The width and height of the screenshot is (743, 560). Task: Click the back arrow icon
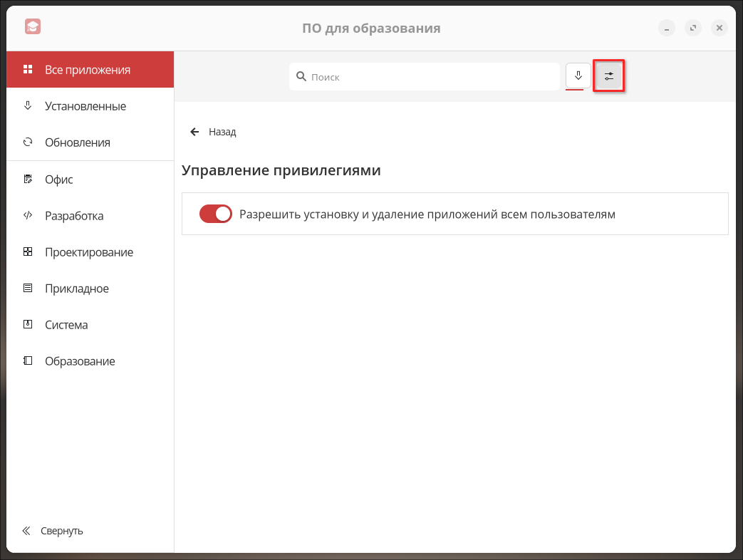(194, 132)
